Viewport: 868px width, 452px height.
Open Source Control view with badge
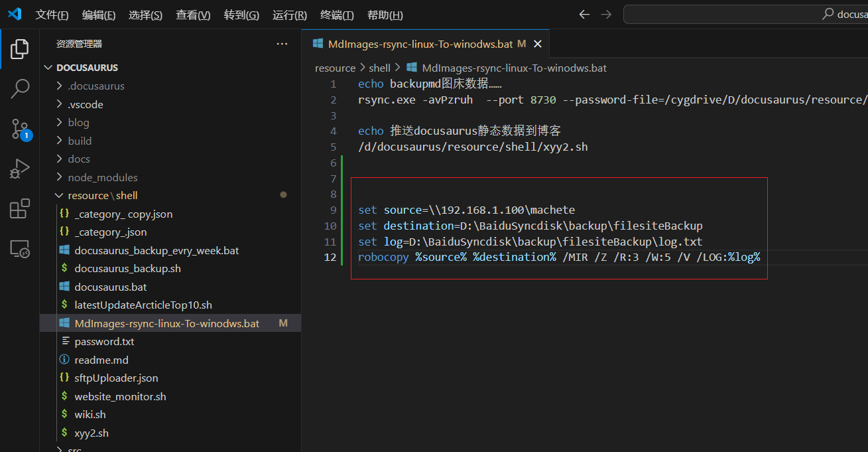[20, 129]
